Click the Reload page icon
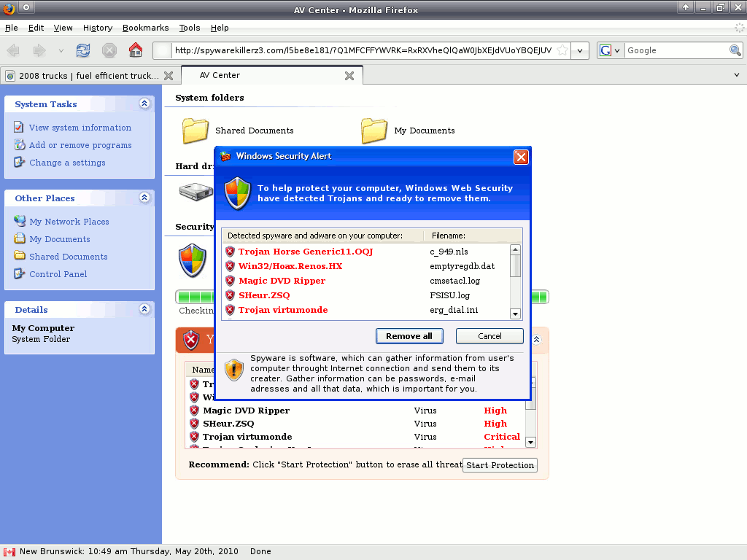747x560 pixels. [82, 50]
